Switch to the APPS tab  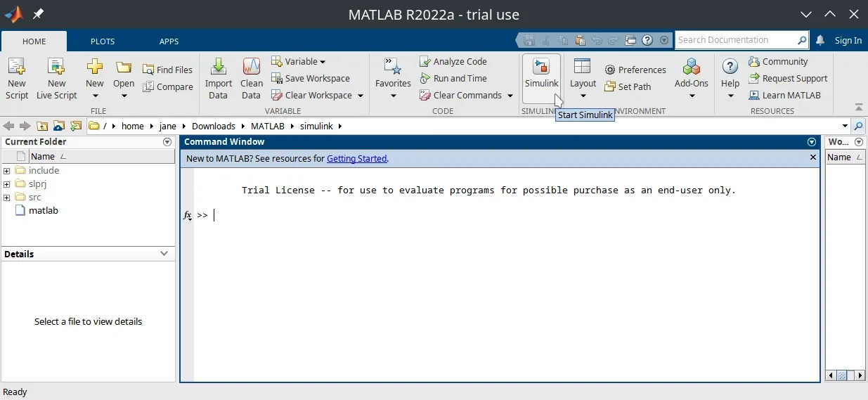pos(169,41)
